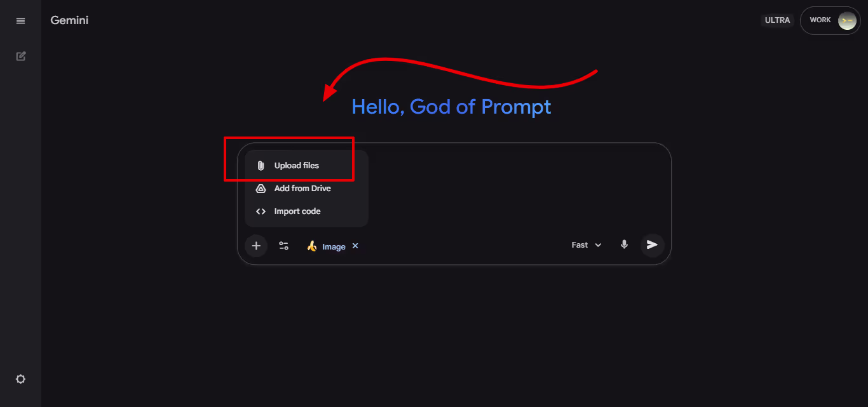Open the WORK account profile switcher
This screenshot has height=407, width=868.
tap(830, 20)
